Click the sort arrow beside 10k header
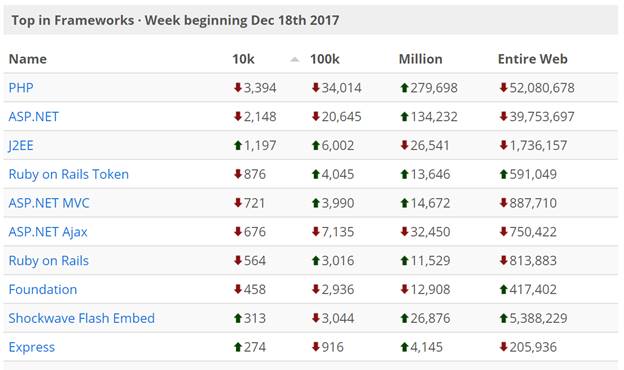Screen dimensions: 624x370 (294, 59)
